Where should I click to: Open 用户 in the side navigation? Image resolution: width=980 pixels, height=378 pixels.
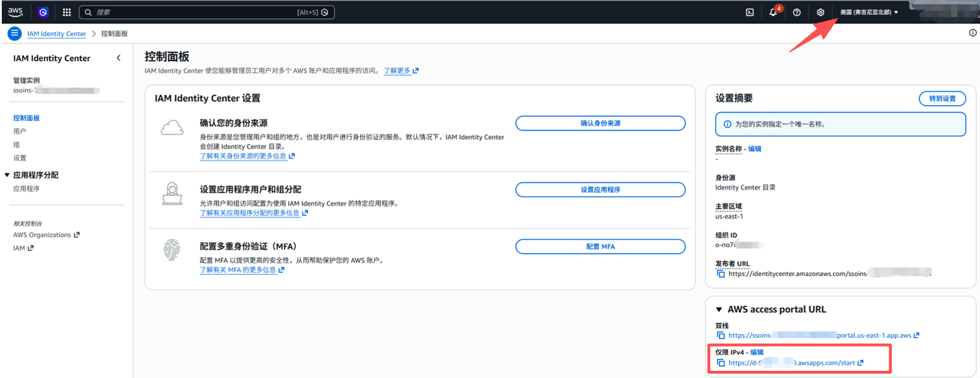pos(20,131)
